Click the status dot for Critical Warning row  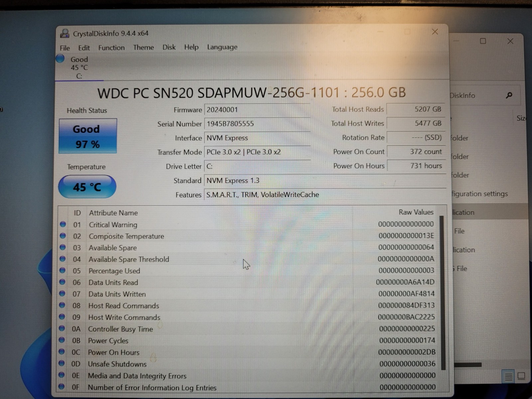(63, 224)
